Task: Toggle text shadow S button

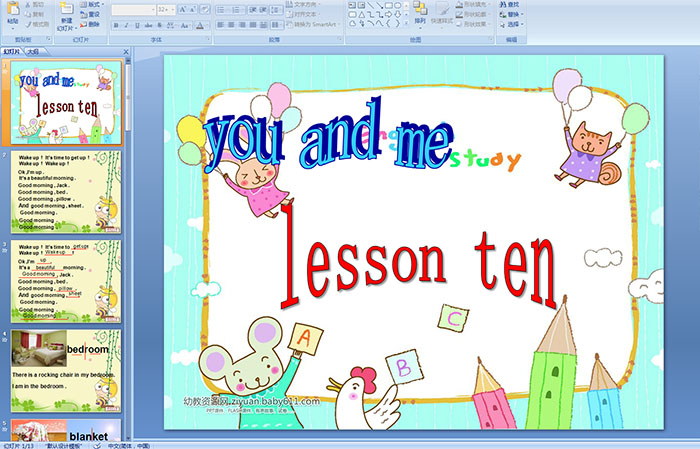Action: pyautogui.click(x=159, y=25)
